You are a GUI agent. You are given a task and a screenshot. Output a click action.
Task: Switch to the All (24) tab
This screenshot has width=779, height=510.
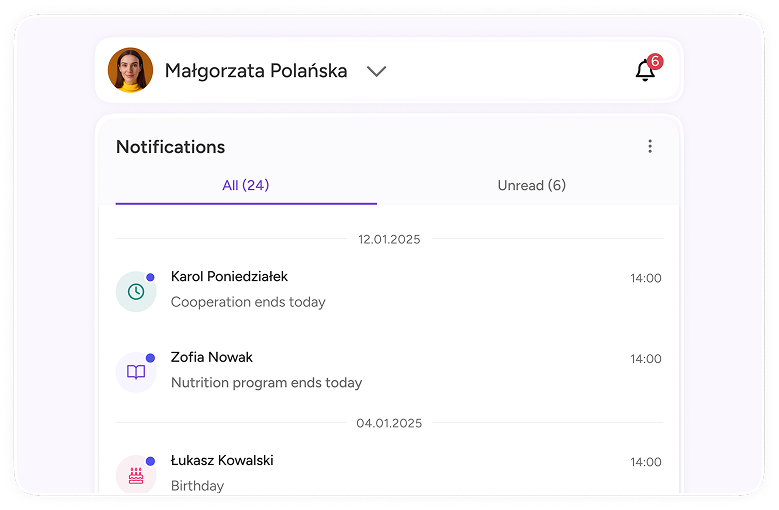pos(246,186)
